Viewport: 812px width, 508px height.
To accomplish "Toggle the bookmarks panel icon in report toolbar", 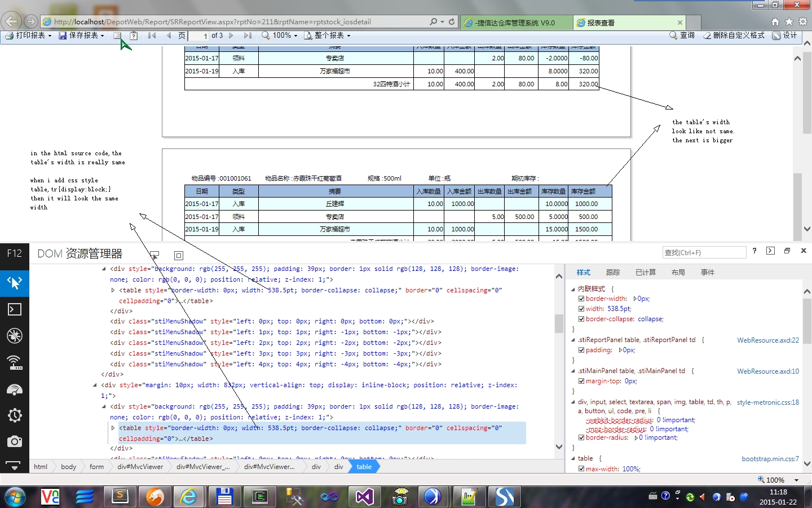I will [x=117, y=35].
